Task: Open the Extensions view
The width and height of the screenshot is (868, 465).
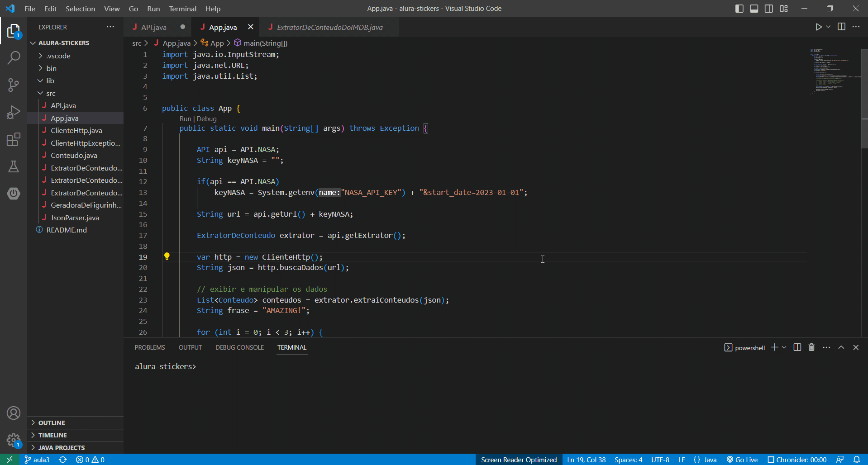Action: (x=14, y=139)
